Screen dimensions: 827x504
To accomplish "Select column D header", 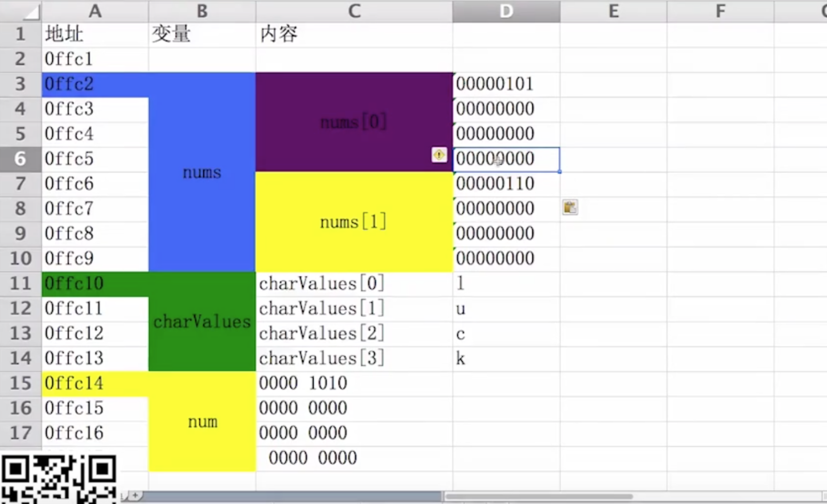I will [x=506, y=11].
